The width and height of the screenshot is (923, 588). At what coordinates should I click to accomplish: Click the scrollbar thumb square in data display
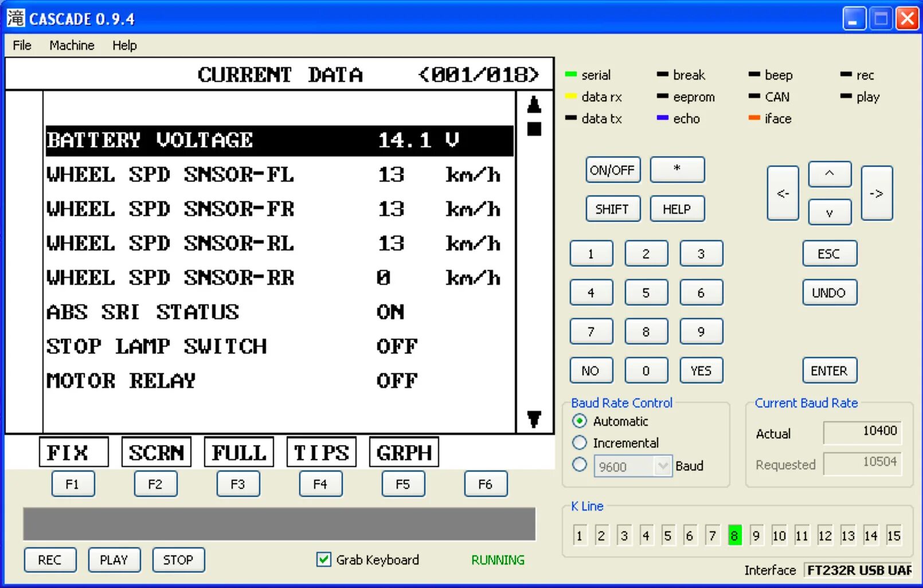pos(534,129)
